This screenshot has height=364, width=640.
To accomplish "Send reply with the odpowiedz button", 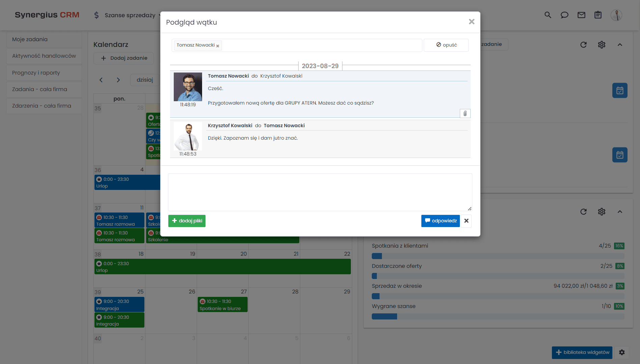I will (x=440, y=221).
